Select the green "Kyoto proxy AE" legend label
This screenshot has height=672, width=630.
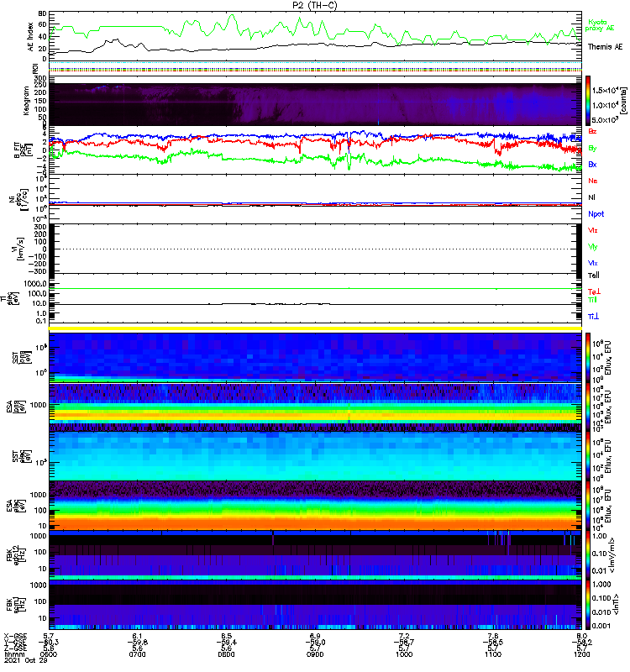tap(600, 25)
